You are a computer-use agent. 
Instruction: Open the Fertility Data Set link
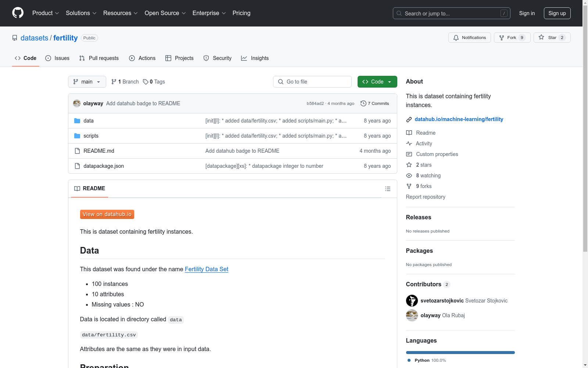(x=207, y=269)
